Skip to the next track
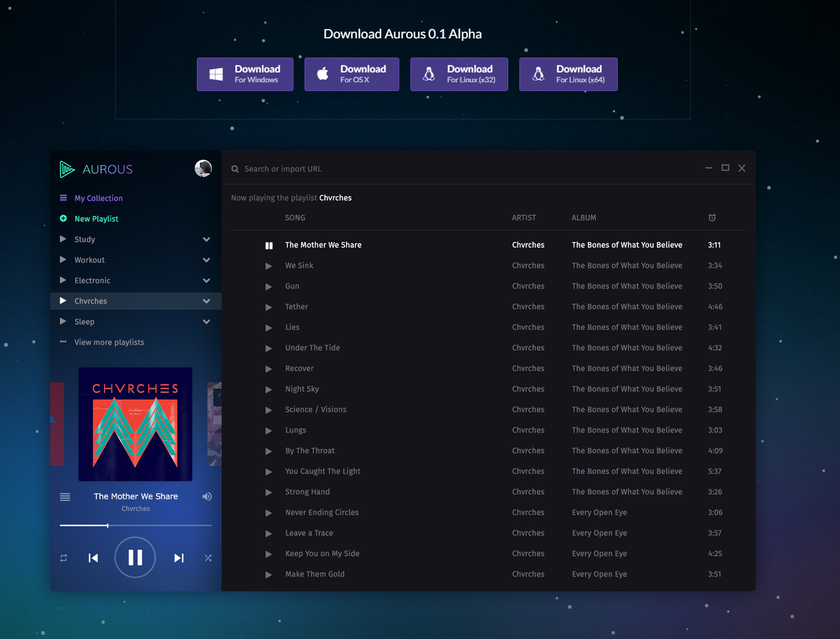The image size is (840, 639). pos(179,558)
